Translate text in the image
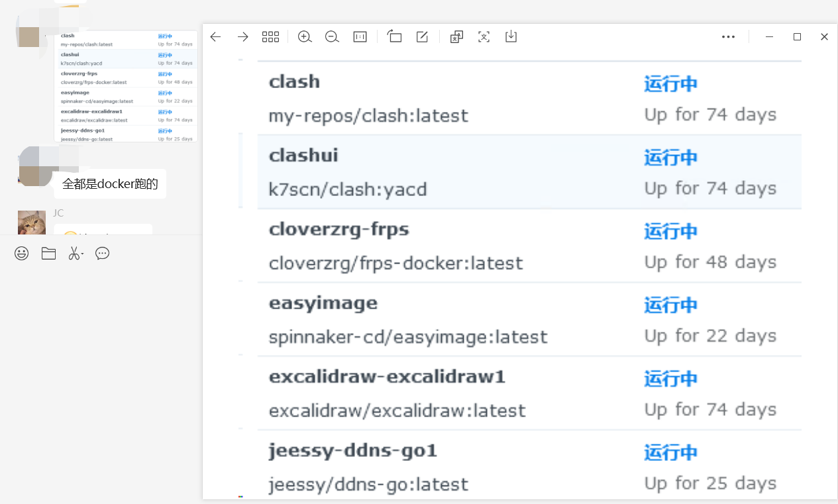 [x=456, y=36]
